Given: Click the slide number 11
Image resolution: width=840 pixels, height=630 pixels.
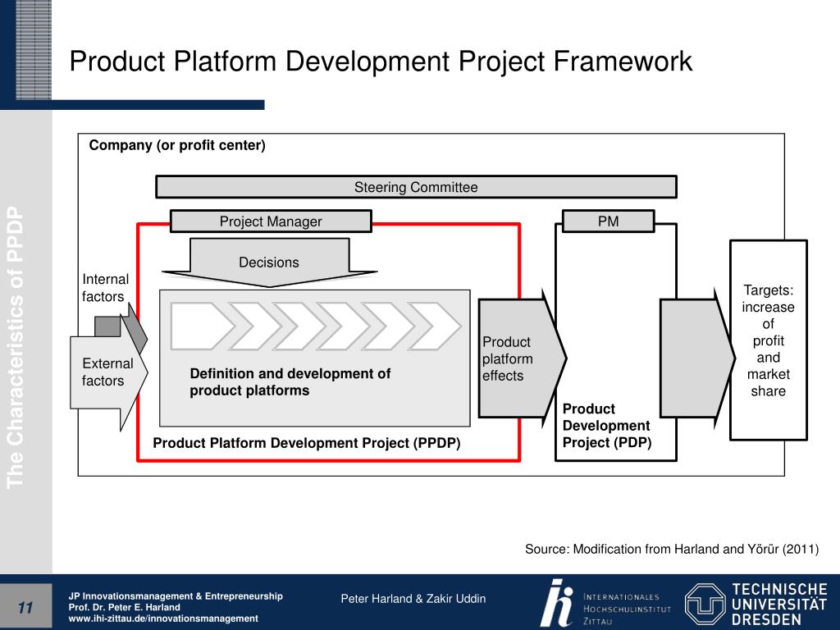Looking at the screenshot, I should coord(25,608).
